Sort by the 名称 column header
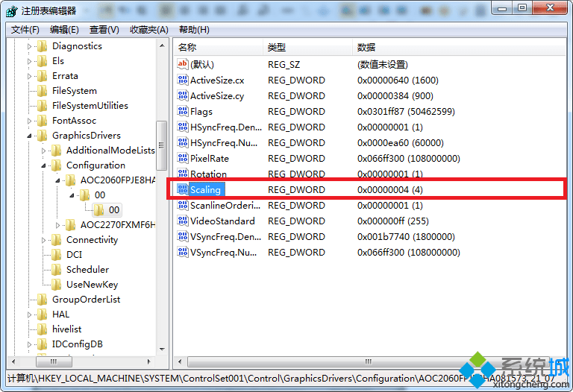This screenshot has width=573, height=392. pyautogui.click(x=218, y=48)
